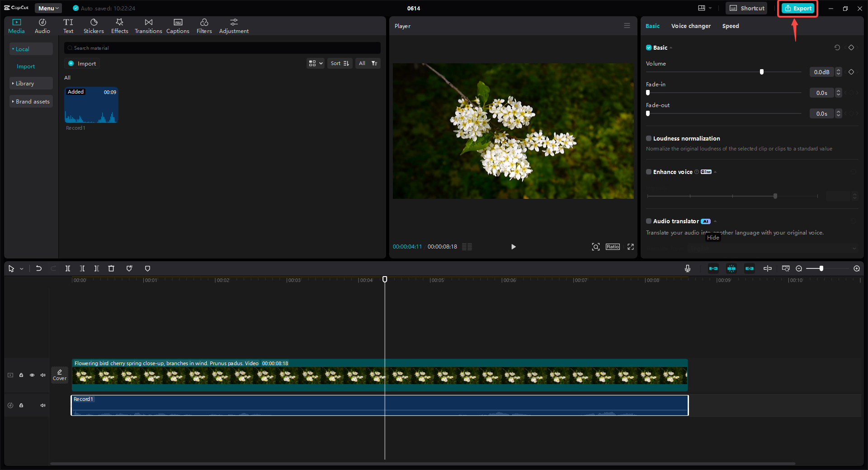
Task: Switch to the Speed tab
Action: pyautogui.click(x=730, y=26)
